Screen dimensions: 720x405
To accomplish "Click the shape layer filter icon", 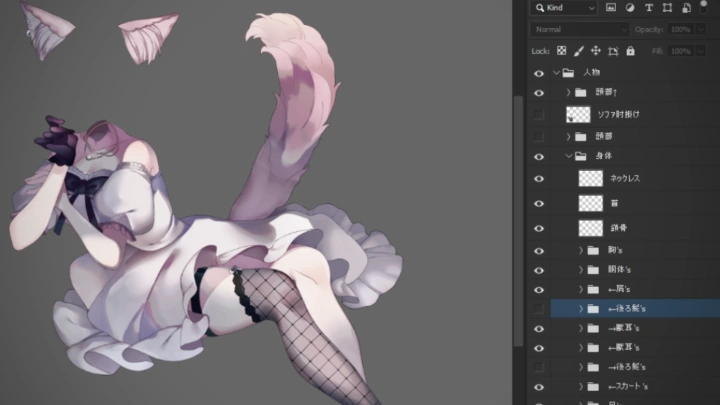I will click(x=665, y=8).
